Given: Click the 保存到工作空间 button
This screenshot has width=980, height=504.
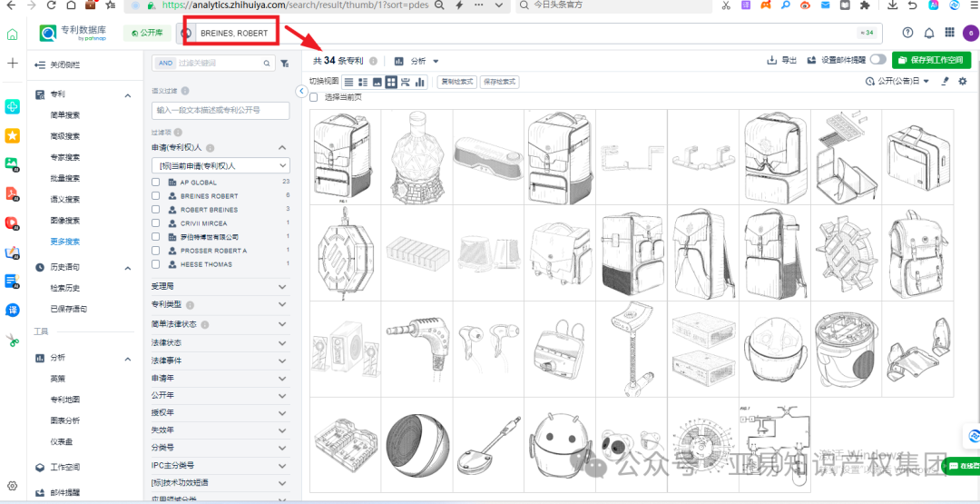Looking at the screenshot, I should coord(931,60).
